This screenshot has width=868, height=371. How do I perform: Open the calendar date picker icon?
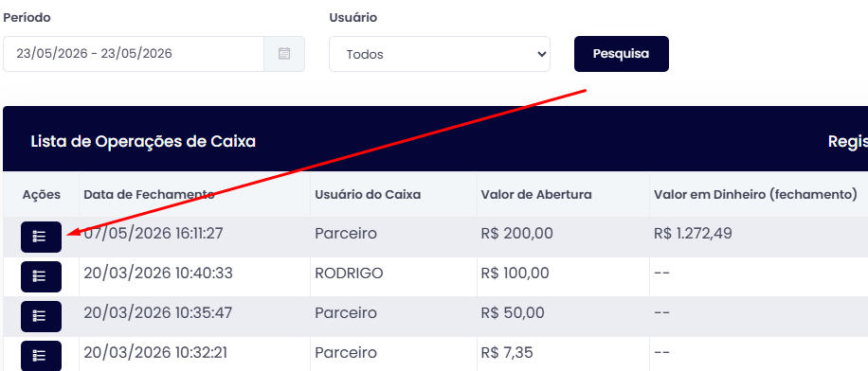(x=284, y=54)
